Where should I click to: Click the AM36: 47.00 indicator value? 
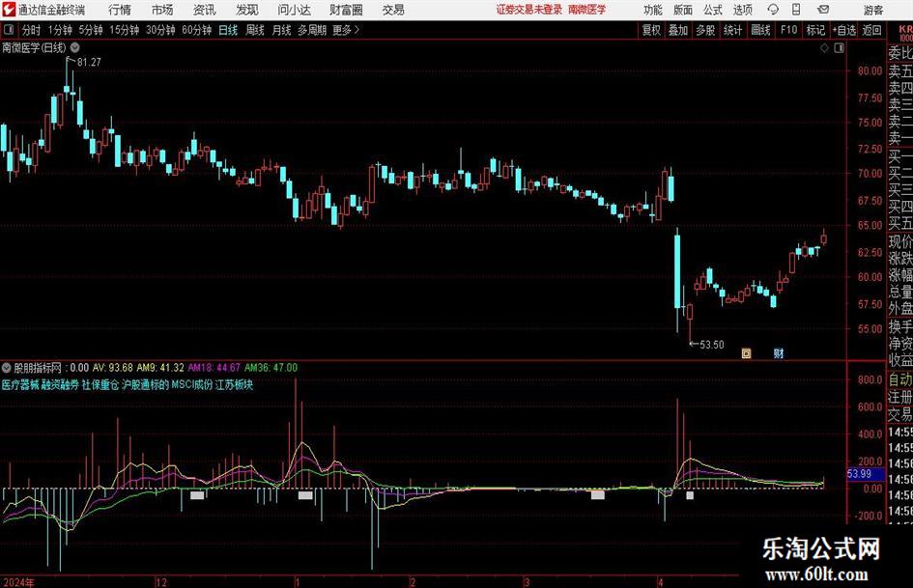(271, 368)
